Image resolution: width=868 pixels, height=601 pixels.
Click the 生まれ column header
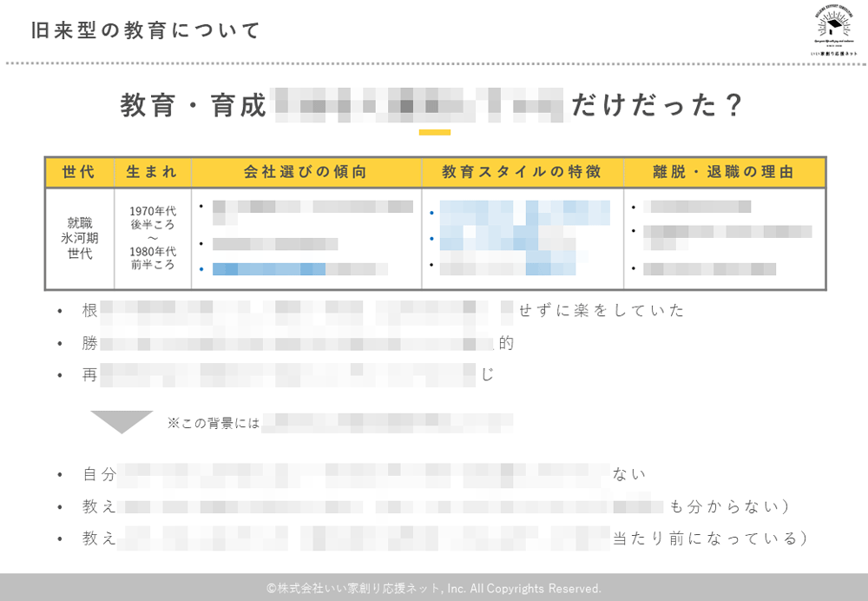(152, 172)
